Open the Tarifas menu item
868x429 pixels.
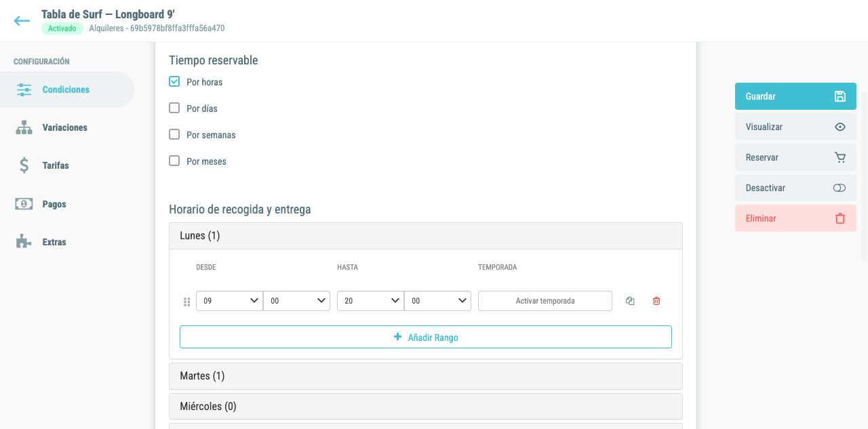click(x=67, y=165)
